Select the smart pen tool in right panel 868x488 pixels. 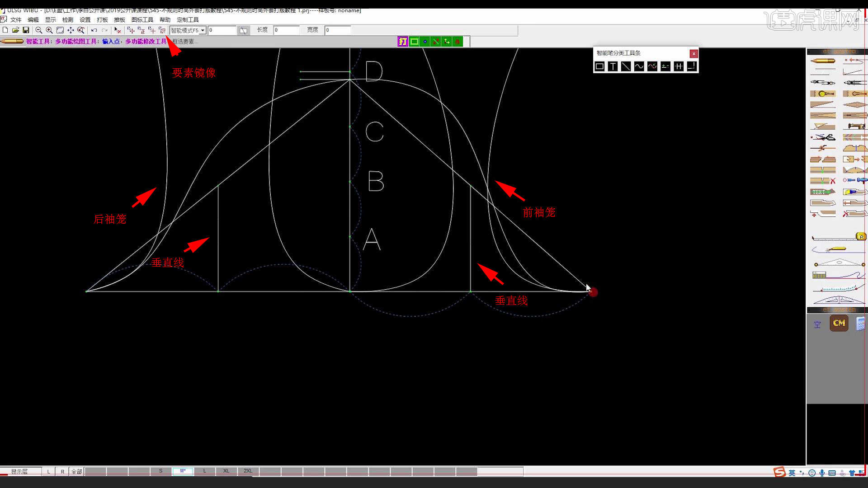(x=823, y=61)
